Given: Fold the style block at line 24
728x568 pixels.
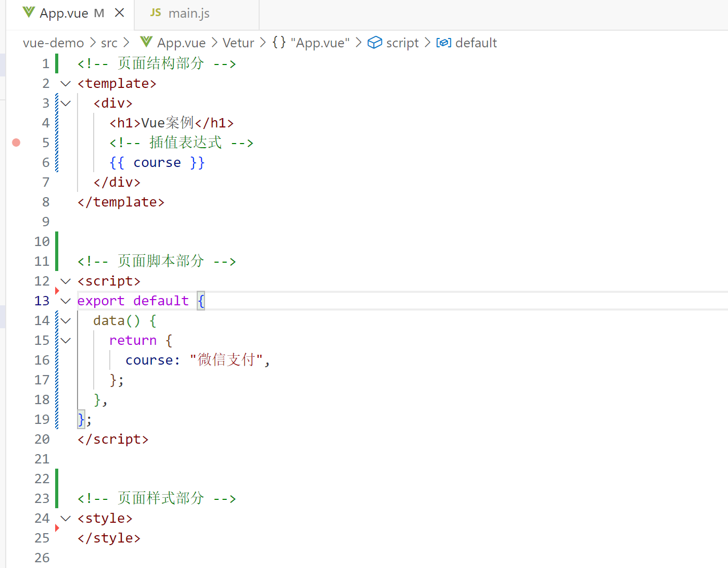Looking at the screenshot, I should (x=66, y=518).
